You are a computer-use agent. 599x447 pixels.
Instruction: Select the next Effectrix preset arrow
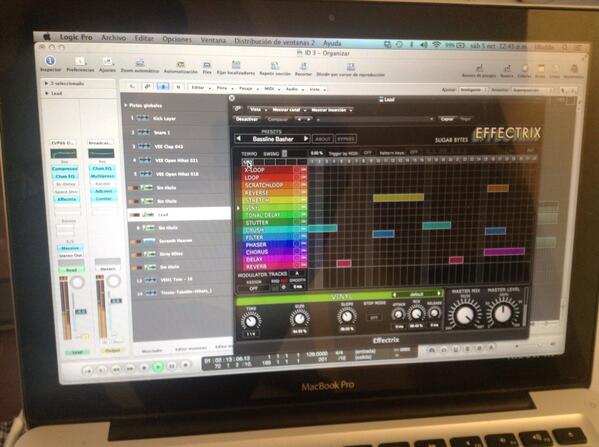click(x=306, y=138)
